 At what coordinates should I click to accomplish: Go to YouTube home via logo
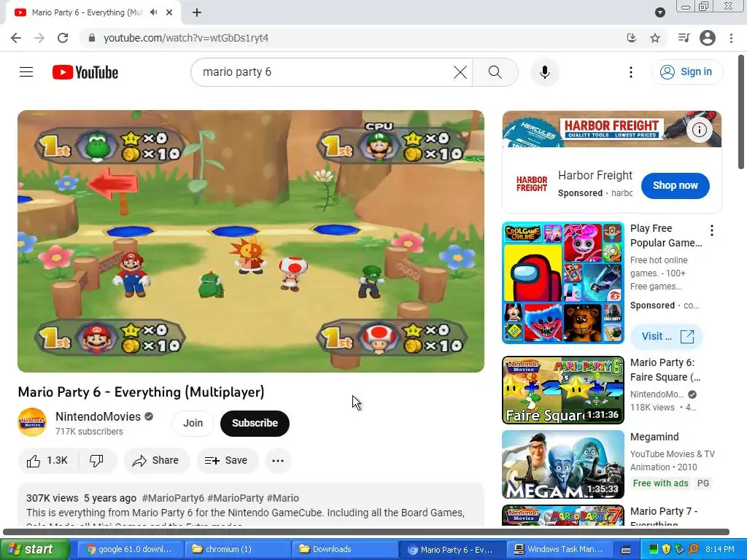pyautogui.click(x=85, y=72)
